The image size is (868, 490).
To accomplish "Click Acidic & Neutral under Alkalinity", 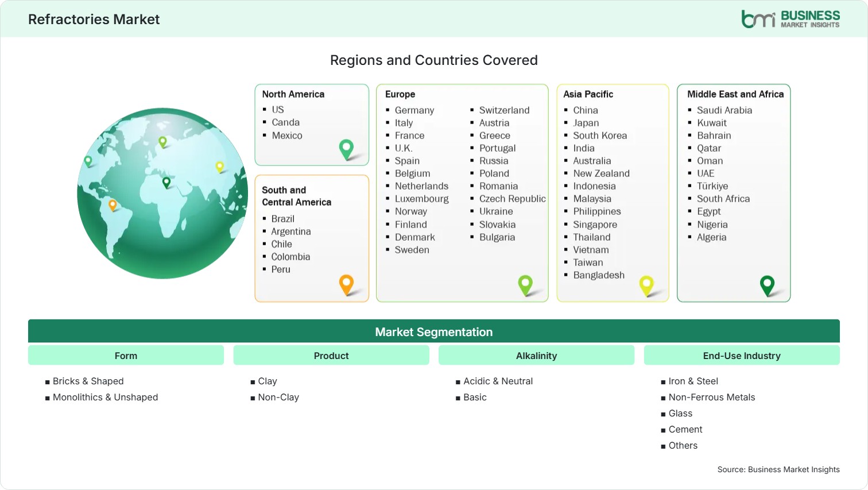I will 498,381.
